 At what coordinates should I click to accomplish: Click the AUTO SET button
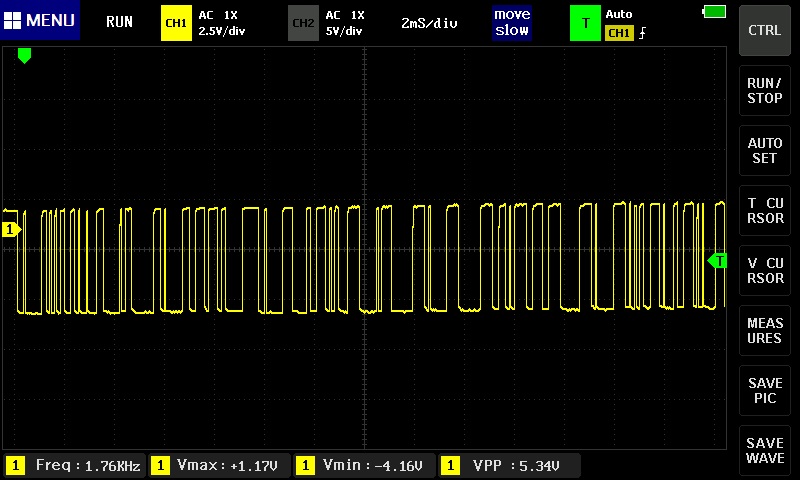click(765, 150)
